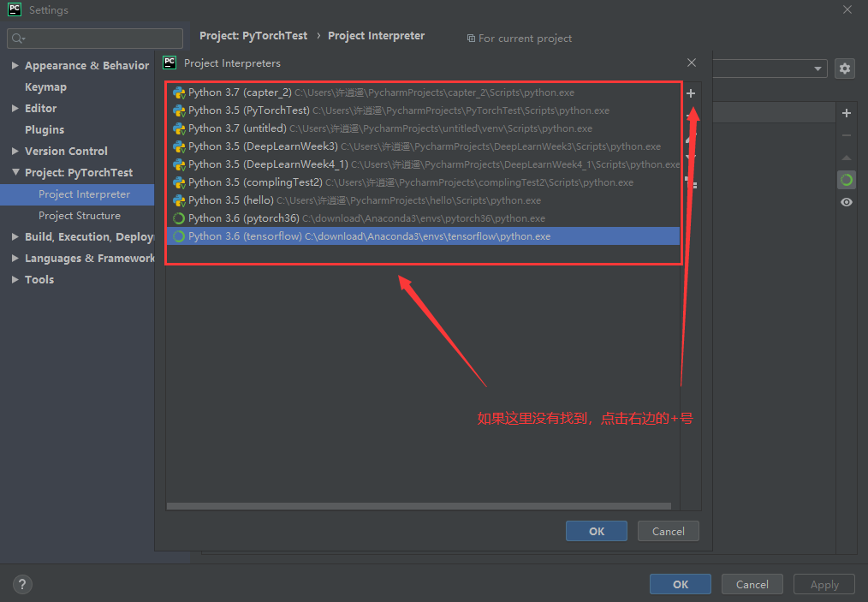Open the interpreter settings gear icon
Image resolution: width=868 pixels, height=602 pixels.
[x=846, y=69]
